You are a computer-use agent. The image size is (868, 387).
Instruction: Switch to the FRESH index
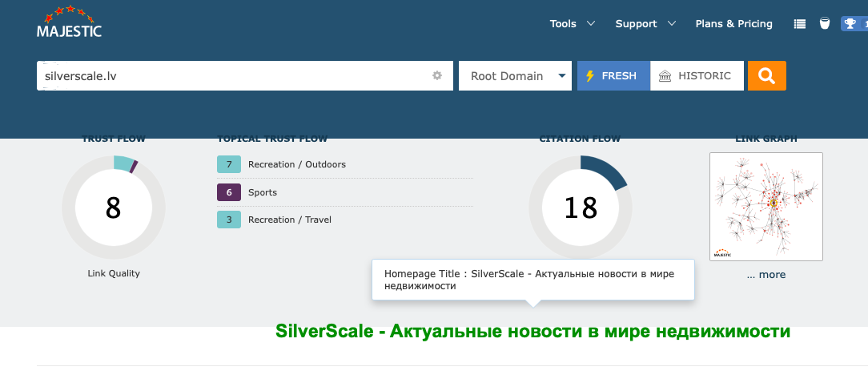tap(613, 75)
